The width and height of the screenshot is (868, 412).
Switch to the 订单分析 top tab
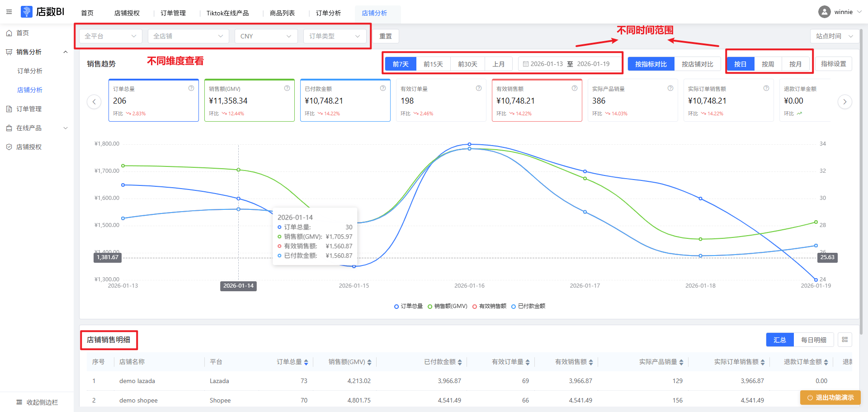click(x=328, y=13)
